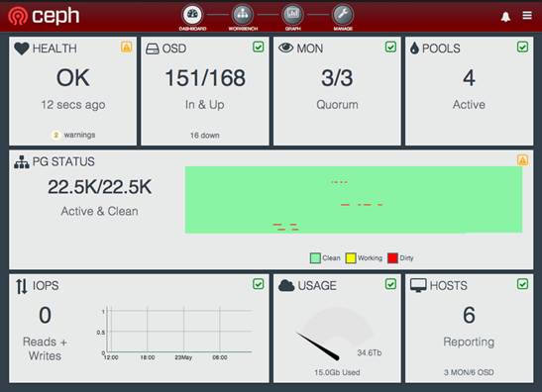Click the OSD green check status
Viewport: 542px width, 392px height.
tap(259, 47)
